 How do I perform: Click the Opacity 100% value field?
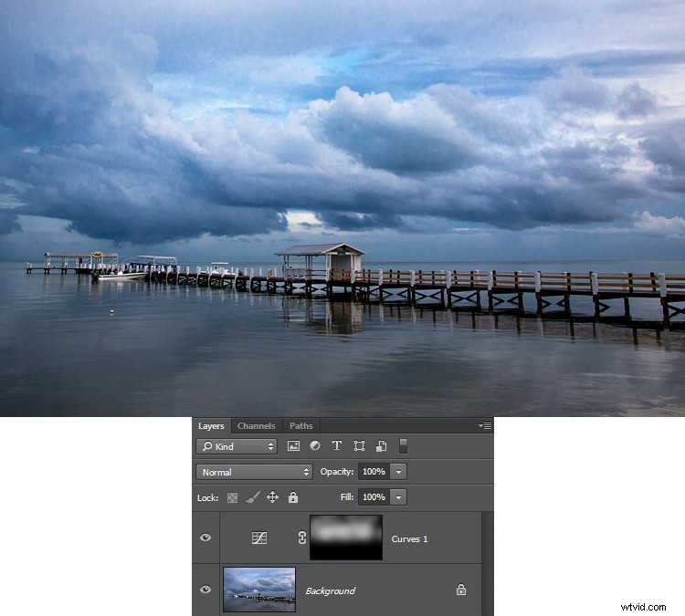pyautogui.click(x=374, y=472)
